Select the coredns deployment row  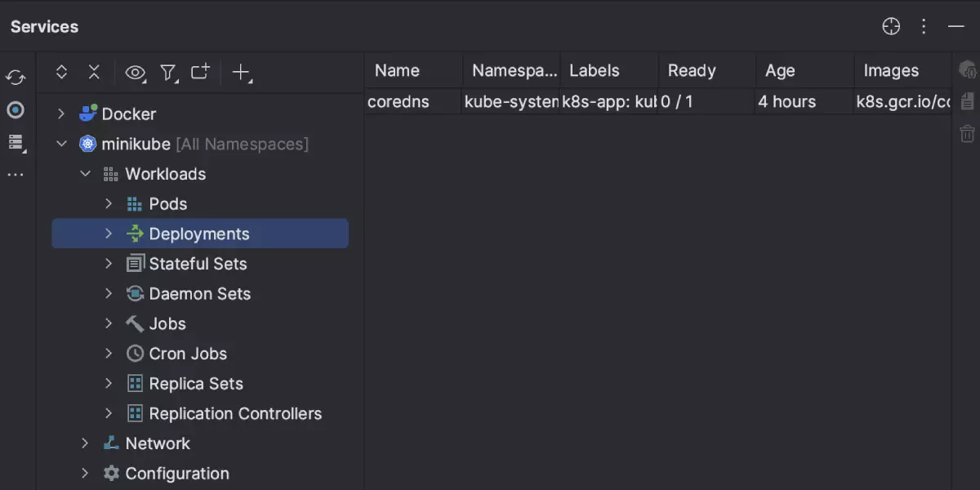(x=398, y=102)
